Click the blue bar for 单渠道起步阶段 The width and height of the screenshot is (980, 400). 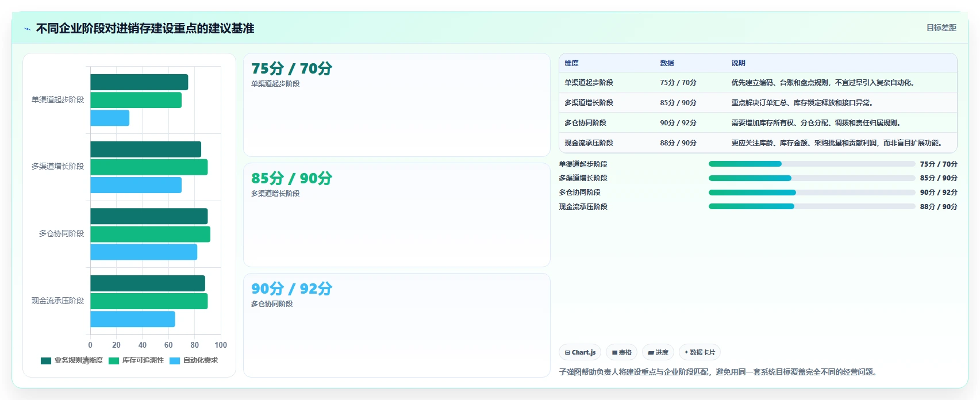(x=110, y=118)
